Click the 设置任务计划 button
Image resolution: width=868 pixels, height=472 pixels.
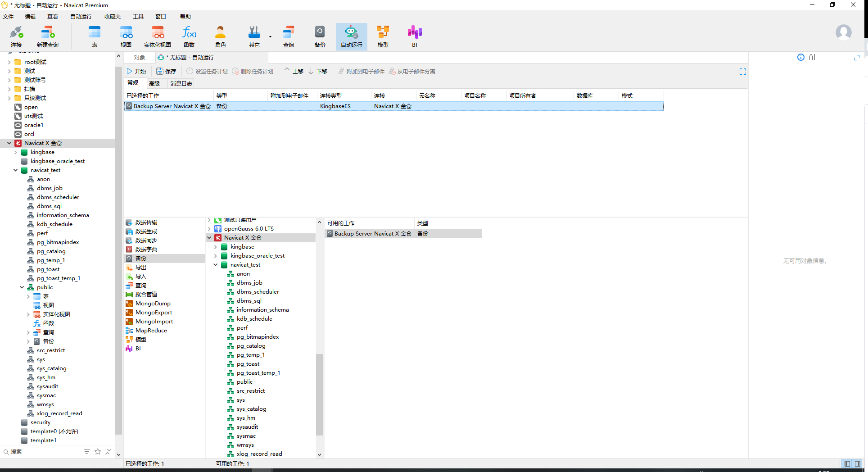pos(207,72)
